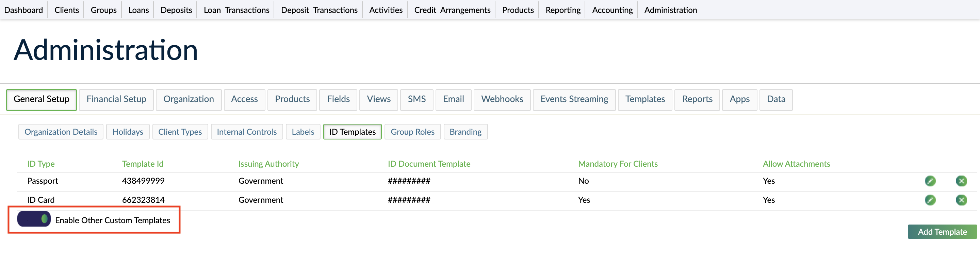980x264 pixels.
Task: Switch to the Data tab
Action: tap(776, 100)
